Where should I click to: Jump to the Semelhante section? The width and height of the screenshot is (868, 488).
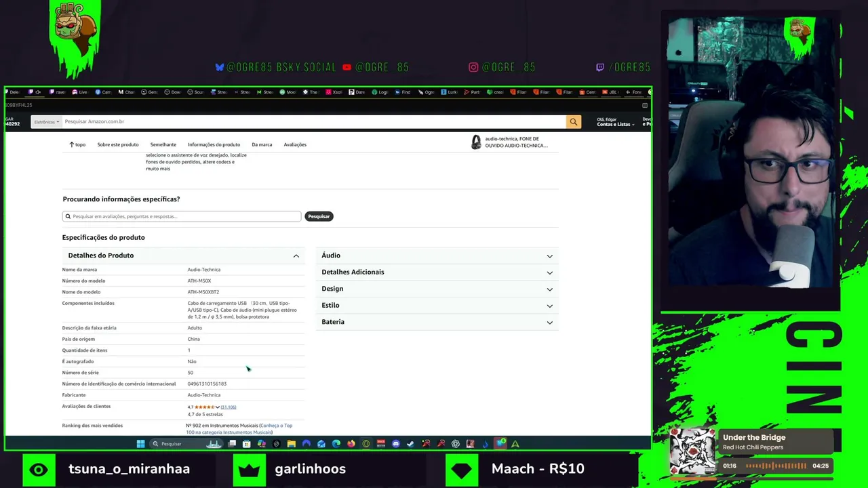[163, 144]
